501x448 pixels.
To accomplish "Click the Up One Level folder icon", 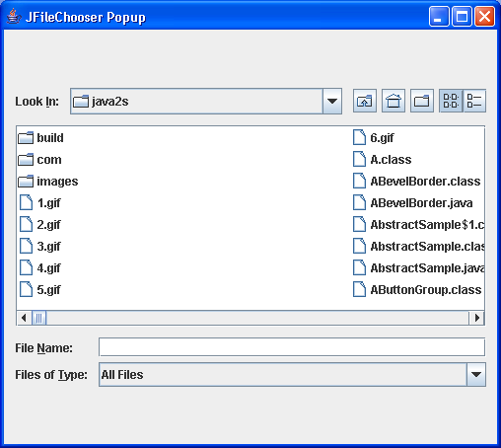I will [365, 101].
